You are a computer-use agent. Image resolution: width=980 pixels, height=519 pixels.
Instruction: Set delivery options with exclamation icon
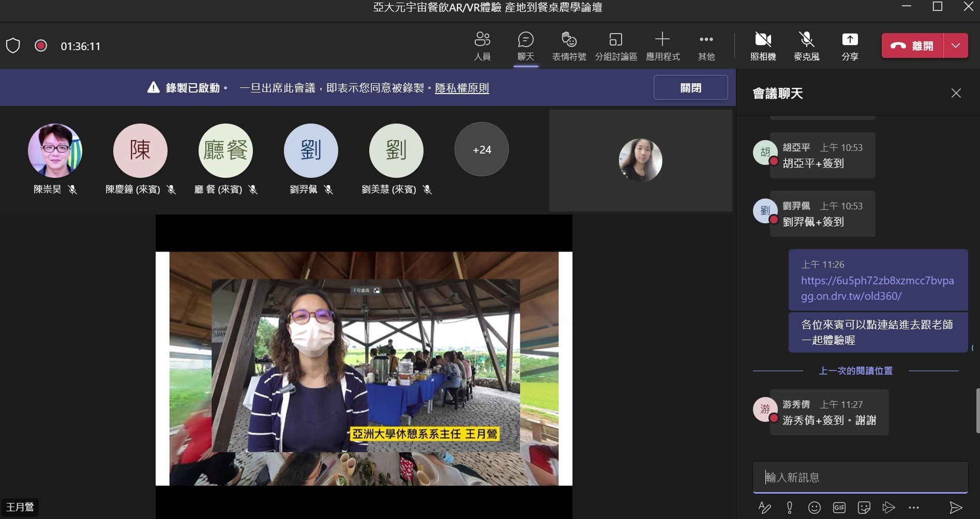tap(790, 508)
